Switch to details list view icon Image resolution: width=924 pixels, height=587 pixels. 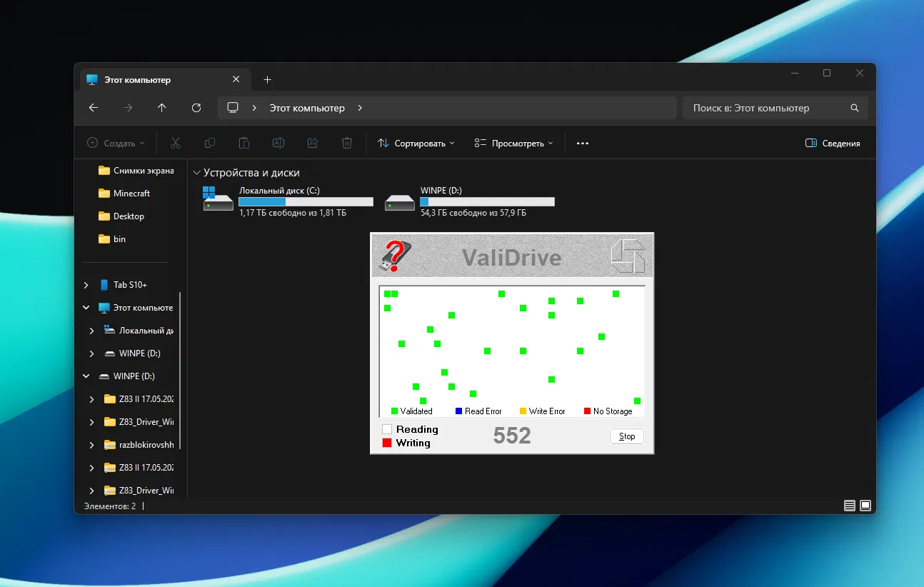[849, 506]
